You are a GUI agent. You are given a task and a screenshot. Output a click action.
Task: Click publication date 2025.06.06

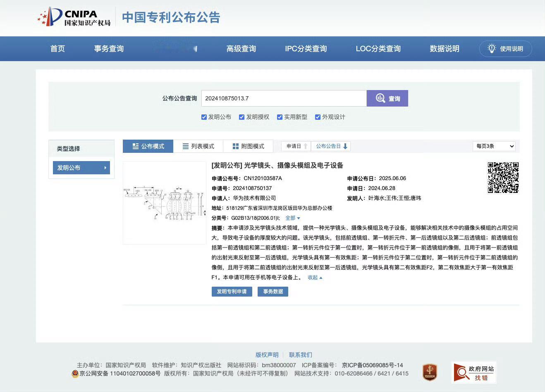[x=392, y=178]
